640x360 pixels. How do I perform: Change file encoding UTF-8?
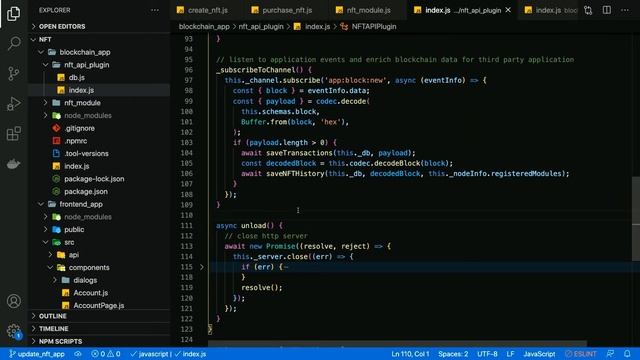(x=487, y=354)
